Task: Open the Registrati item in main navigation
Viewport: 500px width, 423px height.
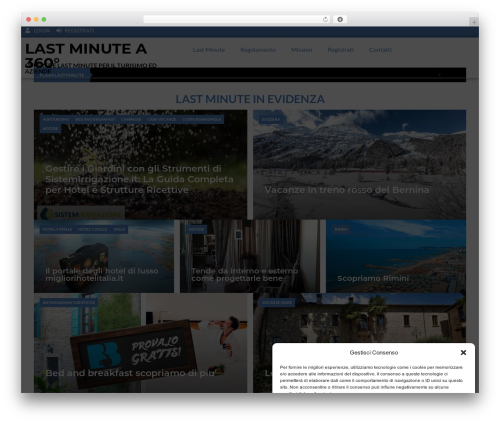Action: pos(340,50)
